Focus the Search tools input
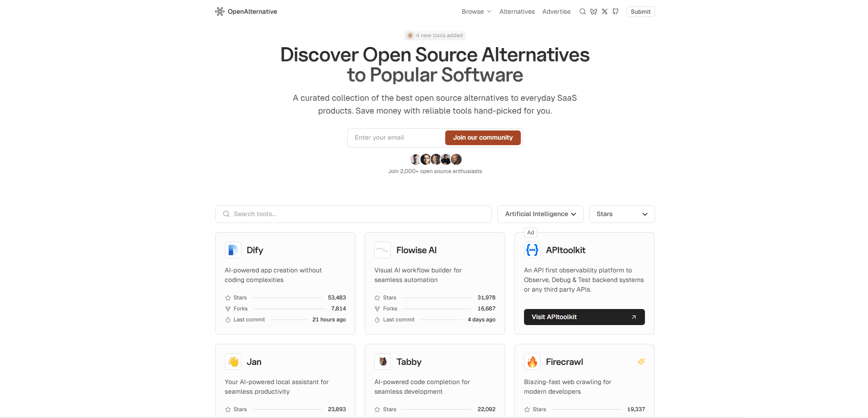This screenshot has width=868, height=418. [354, 214]
